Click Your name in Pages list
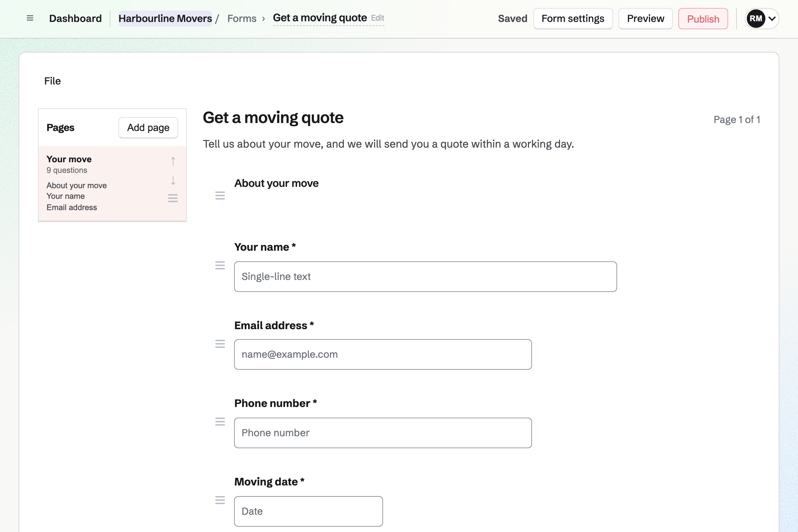Screen dimensions: 798x532 tap(66, 196)
